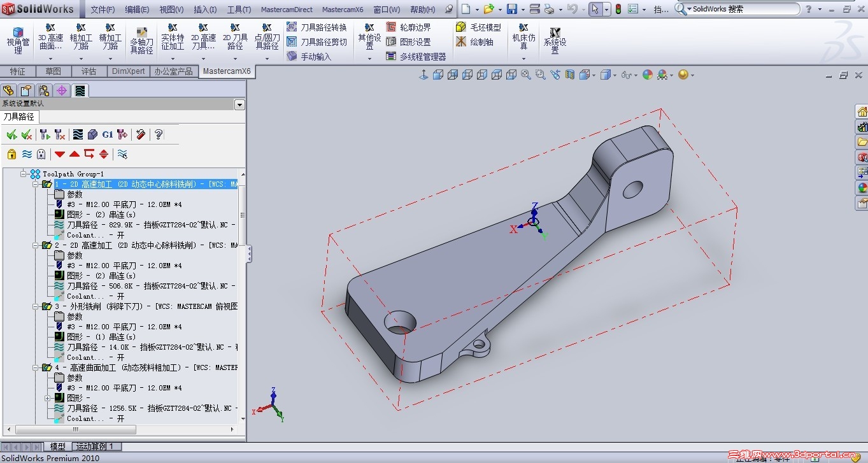
Task: Click 毛坯模型 stock model
Action: [x=478, y=27]
